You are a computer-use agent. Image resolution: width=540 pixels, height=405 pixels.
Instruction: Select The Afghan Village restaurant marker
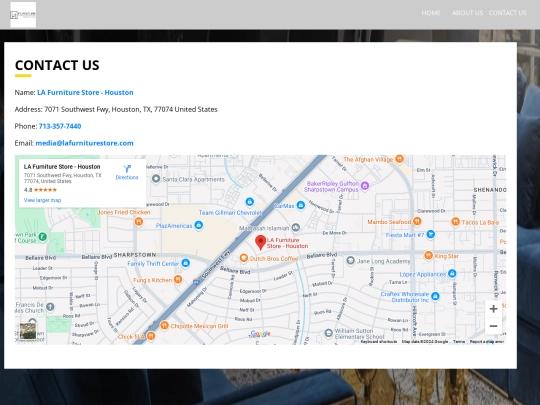click(x=399, y=159)
